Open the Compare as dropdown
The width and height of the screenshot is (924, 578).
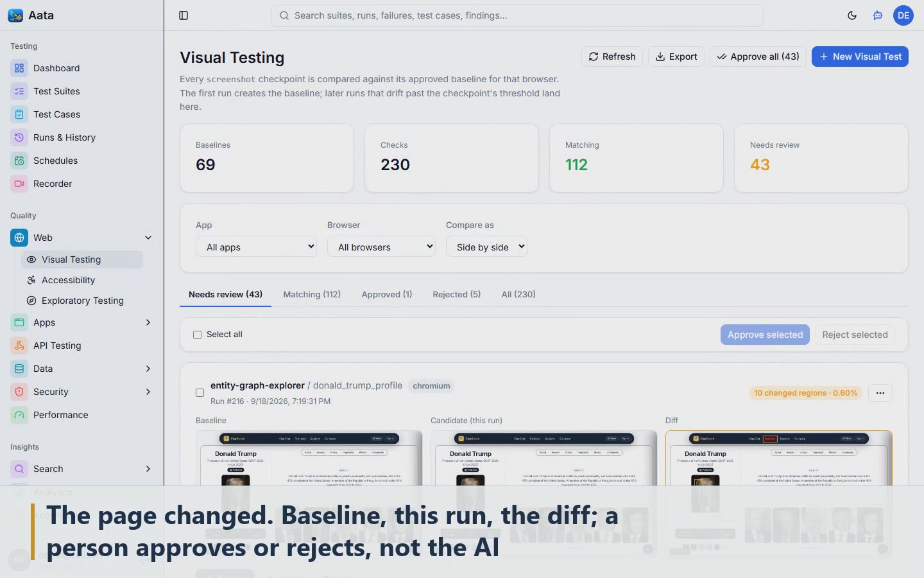point(486,247)
